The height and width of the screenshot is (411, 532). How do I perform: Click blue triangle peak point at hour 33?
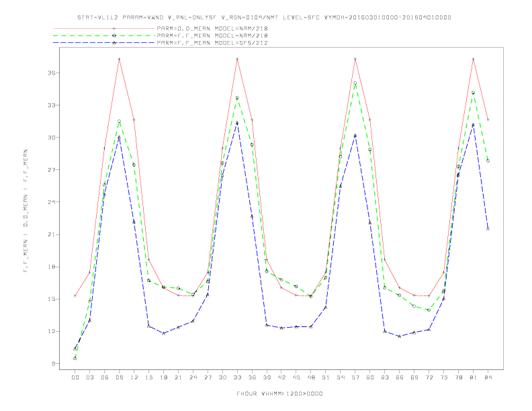pos(237,123)
